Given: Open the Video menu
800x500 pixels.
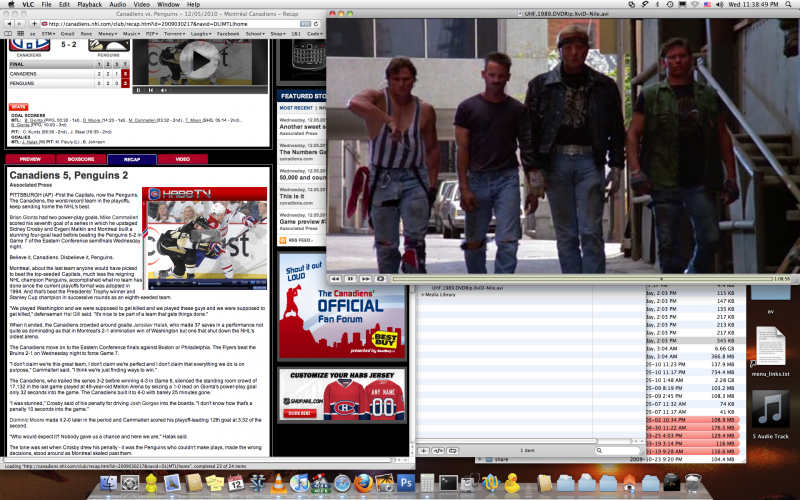Looking at the screenshot, I should click(141, 4).
